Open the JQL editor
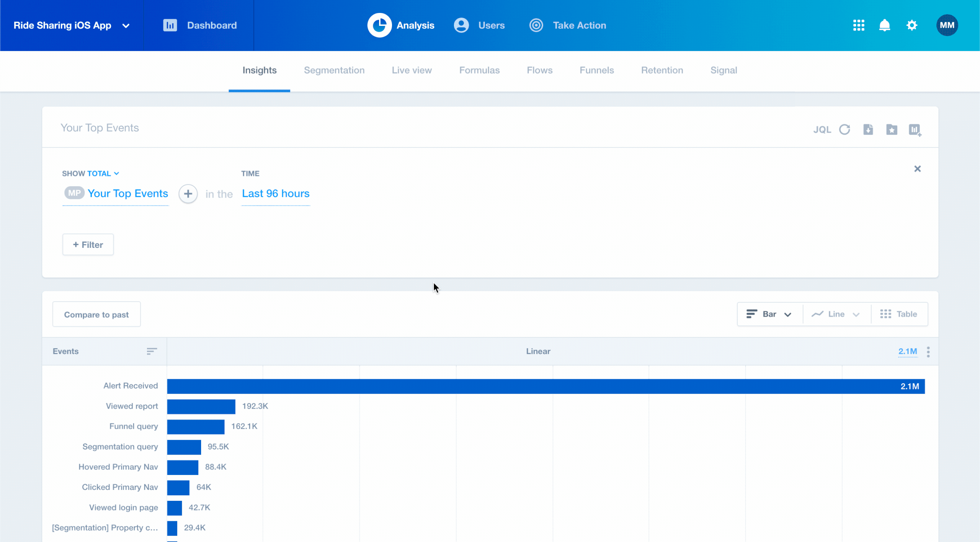980x542 pixels. 822,129
